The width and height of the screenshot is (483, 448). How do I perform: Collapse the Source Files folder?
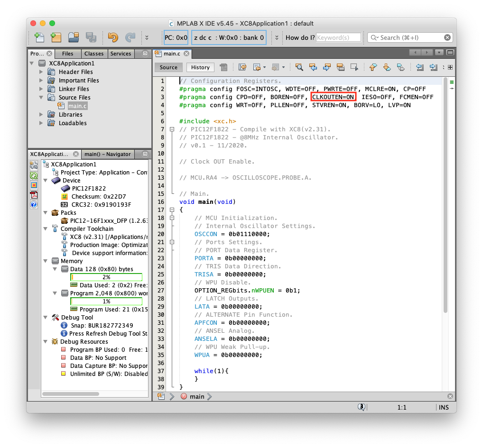41,97
